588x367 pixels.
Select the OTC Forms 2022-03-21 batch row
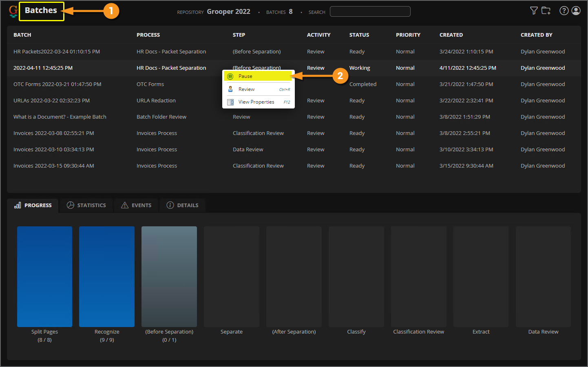pos(57,84)
